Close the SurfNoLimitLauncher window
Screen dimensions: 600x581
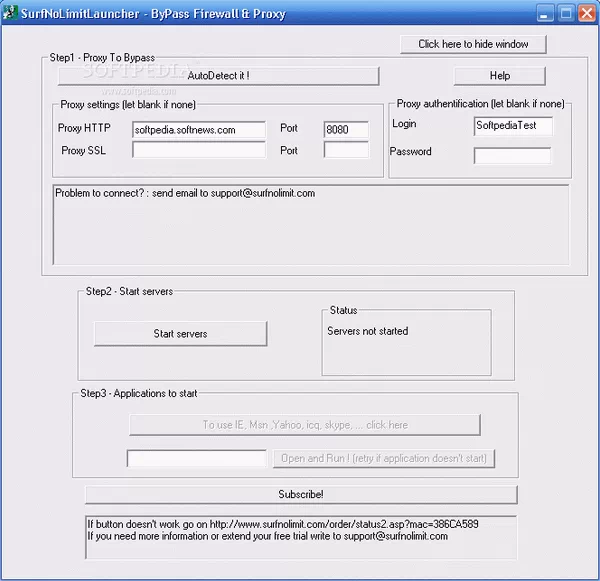[x=587, y=13]
